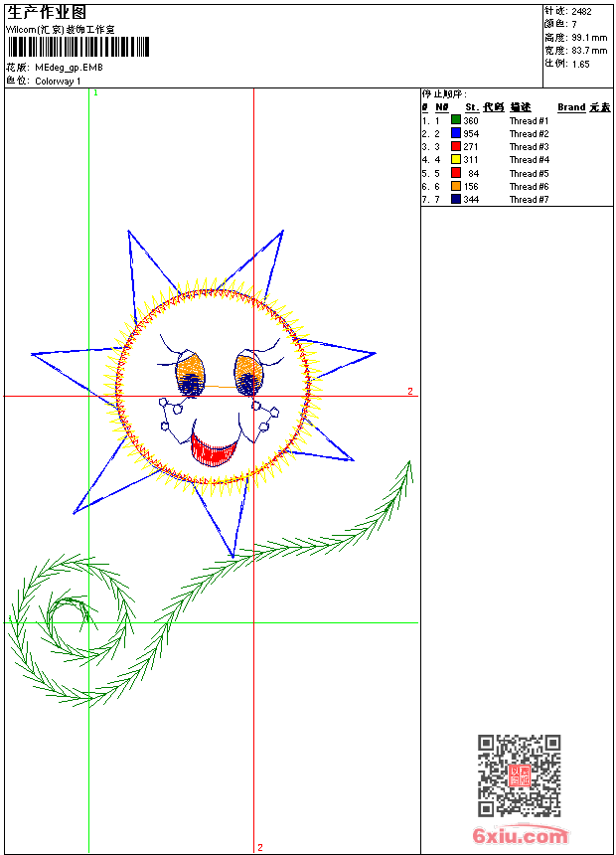
Task: Select the Colorway 1 text
Action: pos(58,81)
